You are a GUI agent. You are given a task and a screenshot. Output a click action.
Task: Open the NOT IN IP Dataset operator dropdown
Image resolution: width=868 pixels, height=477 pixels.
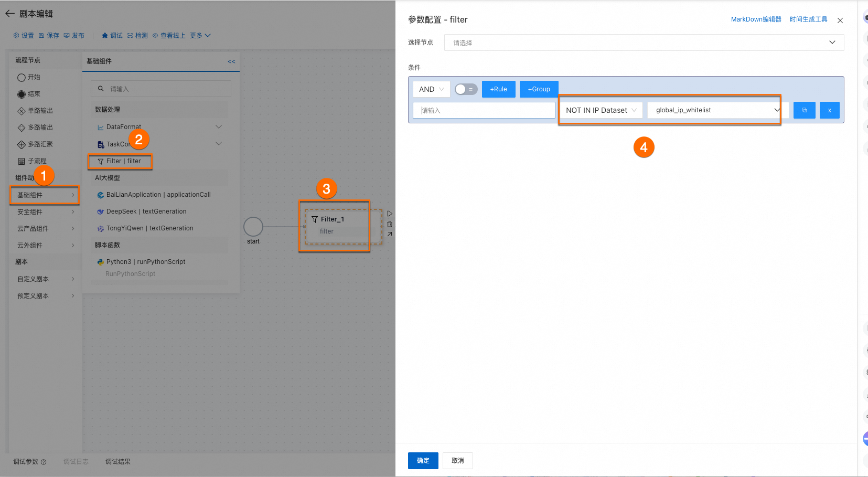601,110
